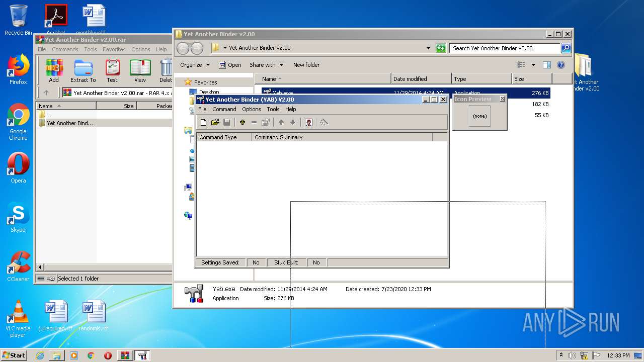Move command up with the up arrow

(x=281, y=122)
